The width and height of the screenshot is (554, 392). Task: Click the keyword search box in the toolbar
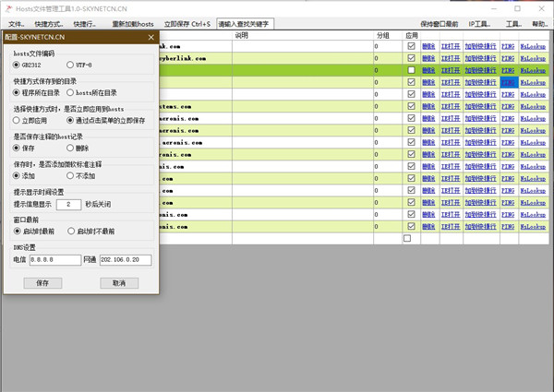(x=244, y=23)
